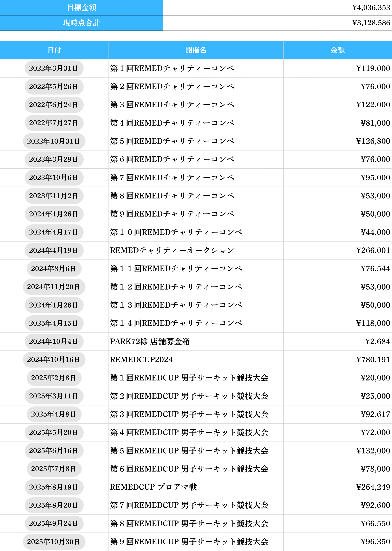Click the 金額 column header
The image size is (392, 551).
[337, 50]
